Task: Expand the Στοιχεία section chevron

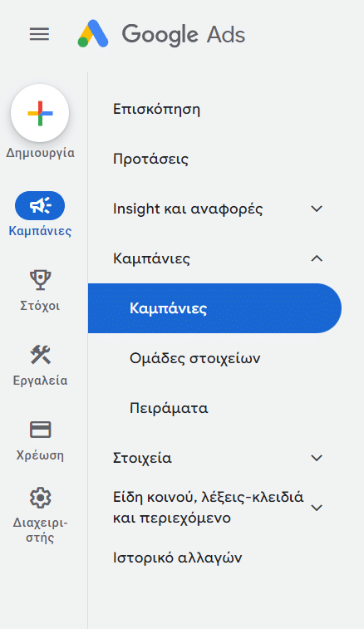Action: click(317, 458)
